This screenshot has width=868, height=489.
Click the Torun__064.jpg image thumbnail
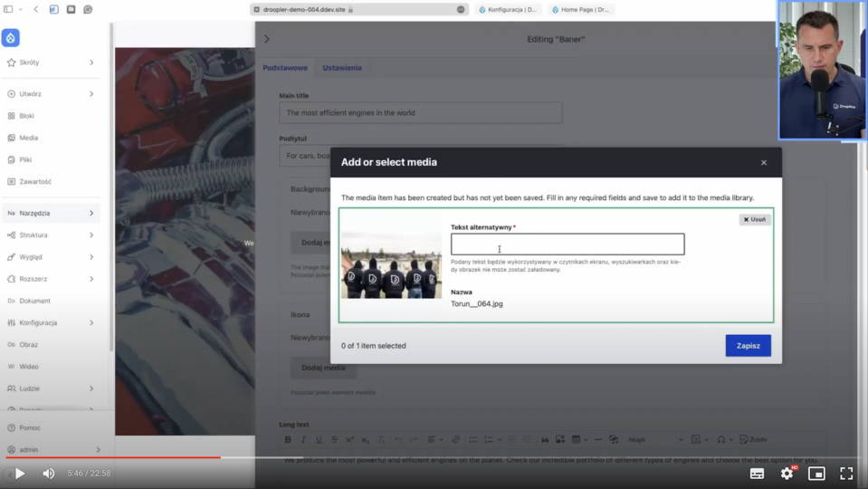pyautogui.click(x=391, y=266)
